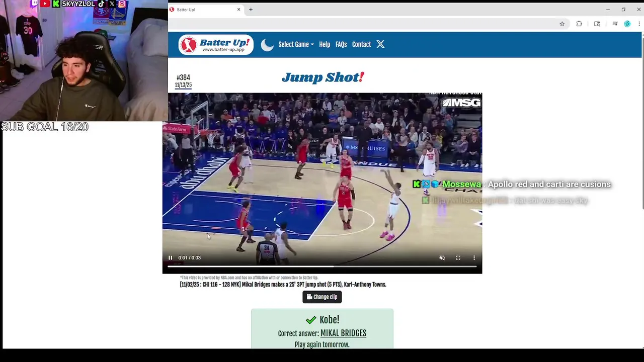The image size is (644, 362).
Task: Toggle dark mode with the moon icon
Action: tap(267, 45)
